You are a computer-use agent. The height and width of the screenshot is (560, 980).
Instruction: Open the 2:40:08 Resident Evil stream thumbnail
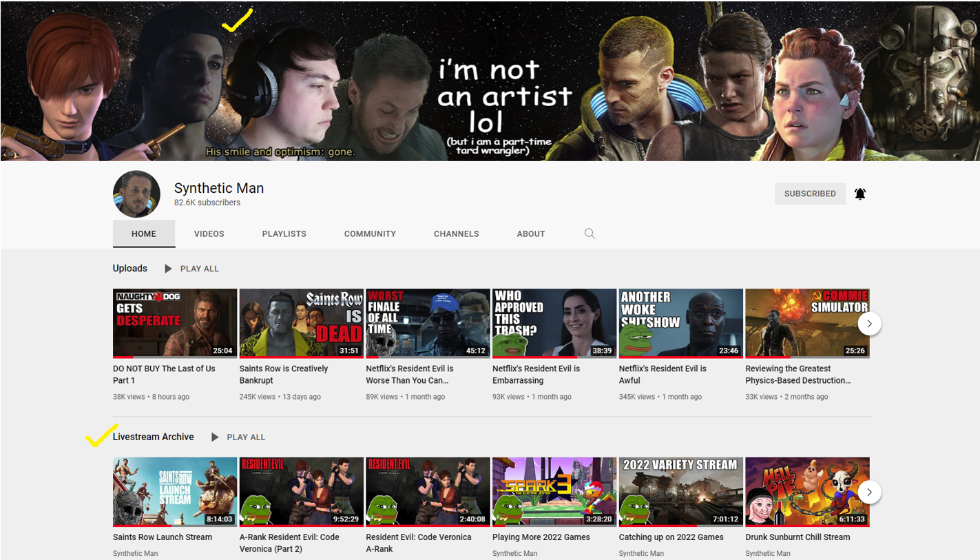click(x=428, y=492)
